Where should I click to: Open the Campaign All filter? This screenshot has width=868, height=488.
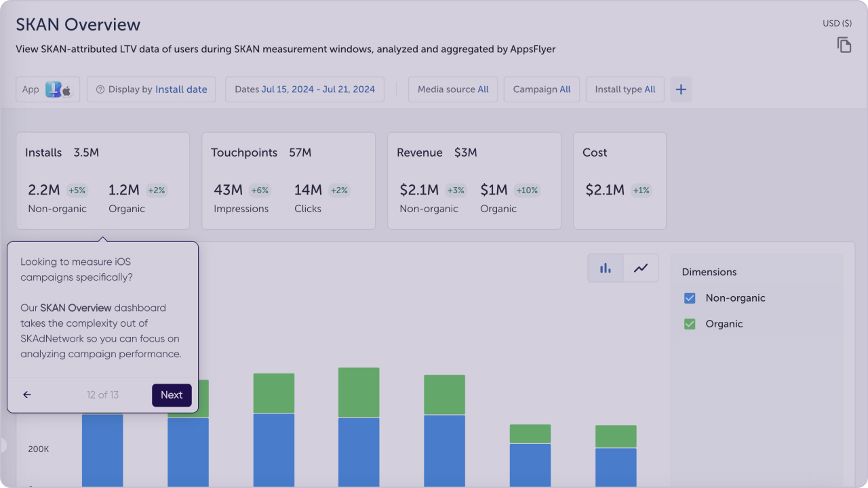(542, 89)
